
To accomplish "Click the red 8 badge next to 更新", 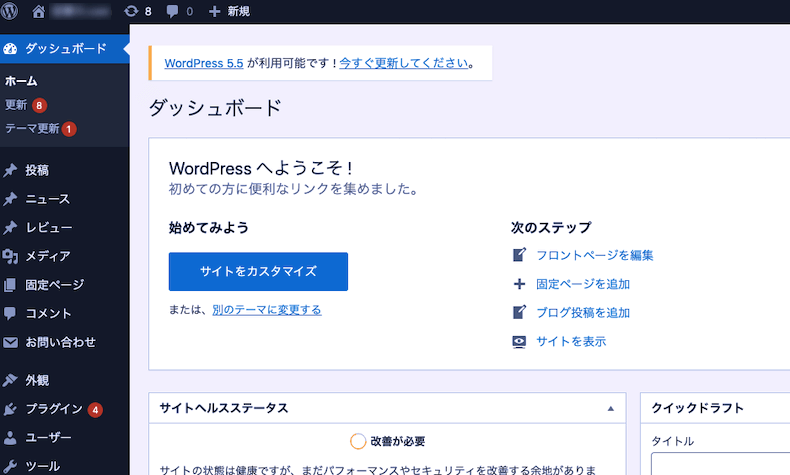I will (x=39, y=105).
